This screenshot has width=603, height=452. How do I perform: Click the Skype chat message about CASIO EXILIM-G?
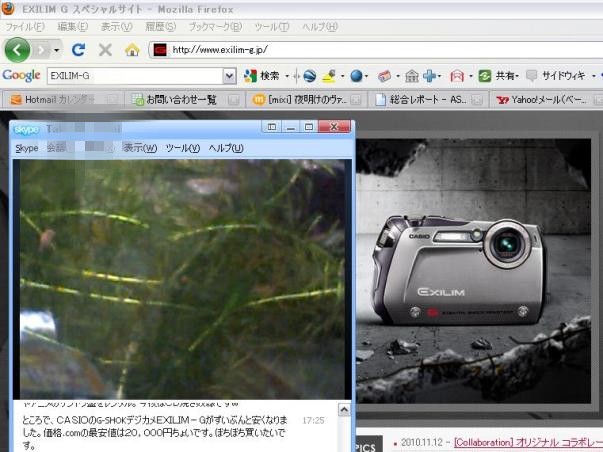click(x=155, y=433)
